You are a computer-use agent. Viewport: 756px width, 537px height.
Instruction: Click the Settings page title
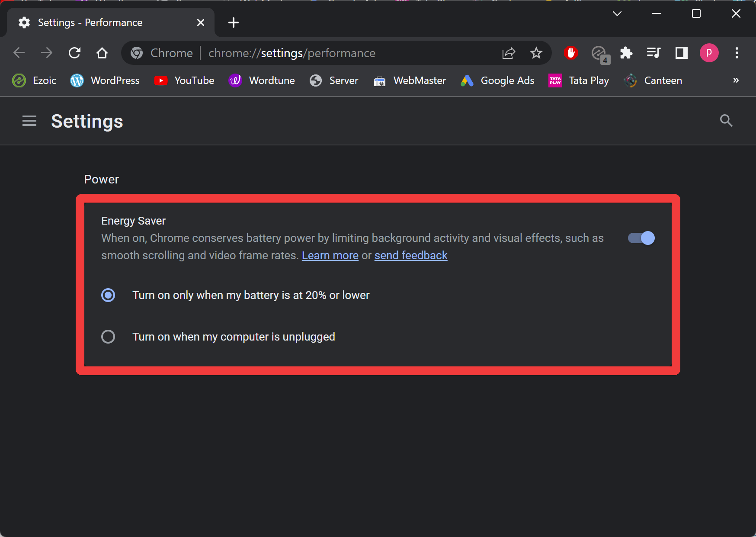click(87, 121)
